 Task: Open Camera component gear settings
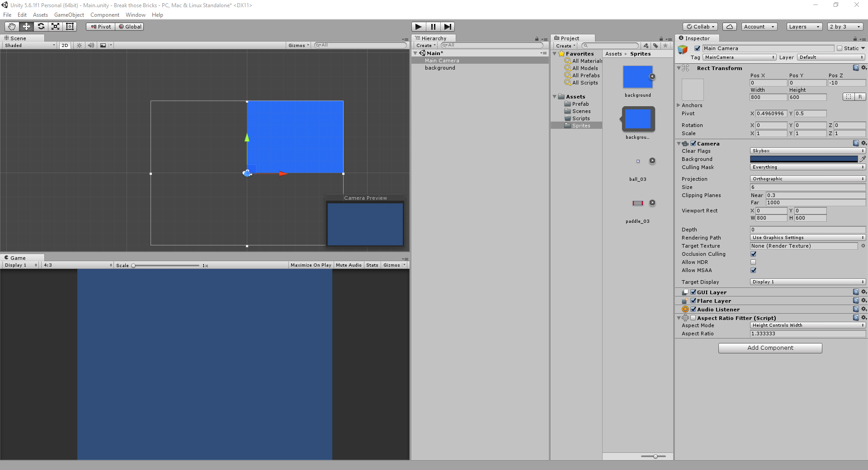pyautogui.click(x=864, y=143)
